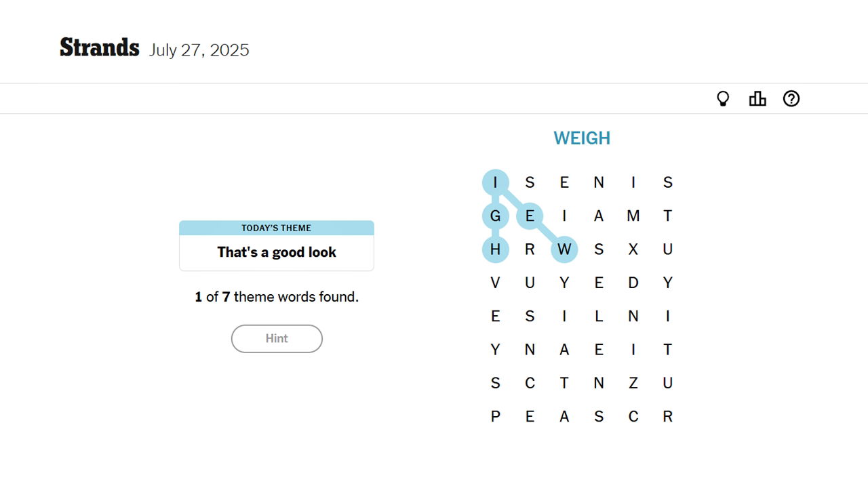Select the highlighted letter I in the WEIGH path

[x=496, y=182]
